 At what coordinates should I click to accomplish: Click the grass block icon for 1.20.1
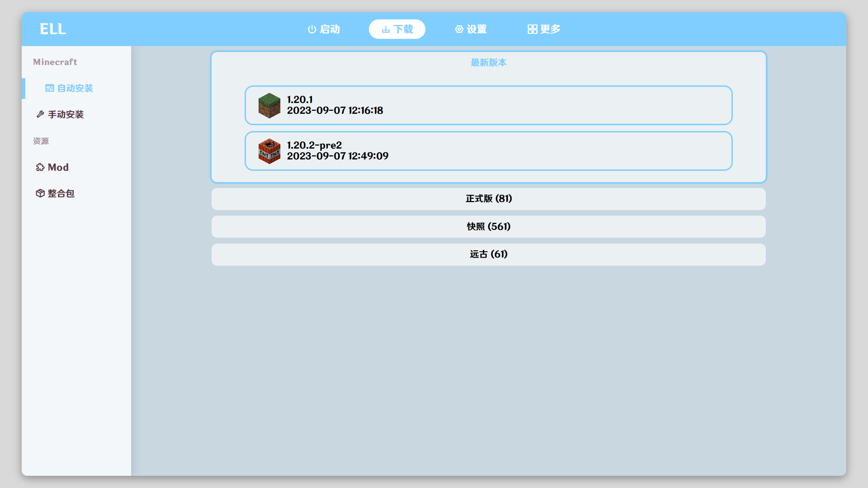tap(269, 105)
